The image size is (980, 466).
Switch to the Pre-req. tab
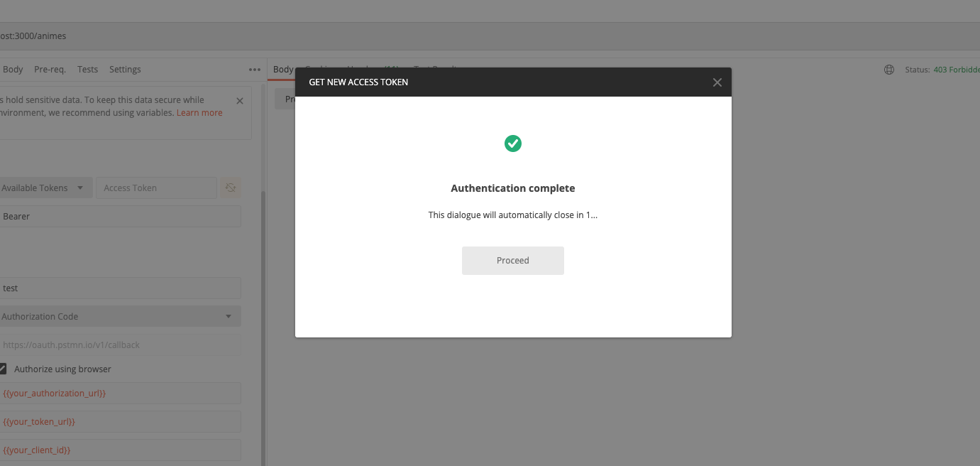(x=50, y=70)
